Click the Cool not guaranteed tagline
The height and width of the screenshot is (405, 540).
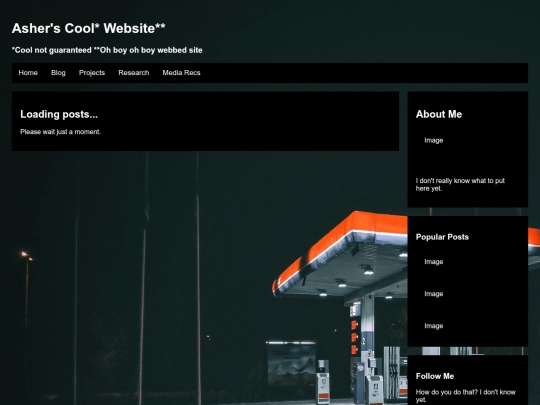pyautogui.click(x=107, y=50)
